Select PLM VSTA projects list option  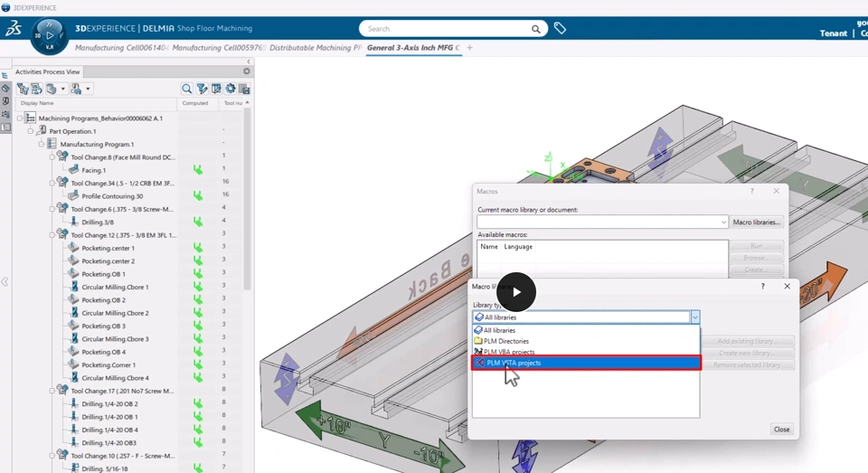click(x=586, y=363)
